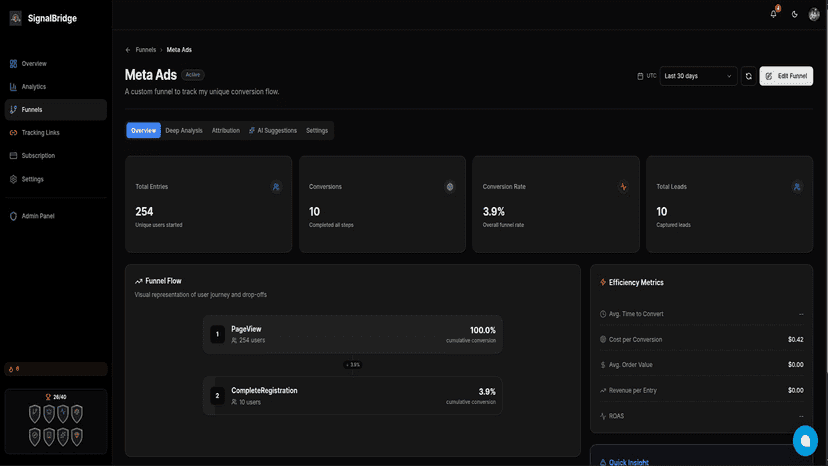Click the Avg. Order Value row
Image resolution: width=828 pixels, height=466 pixels.
tap(701, 365)
